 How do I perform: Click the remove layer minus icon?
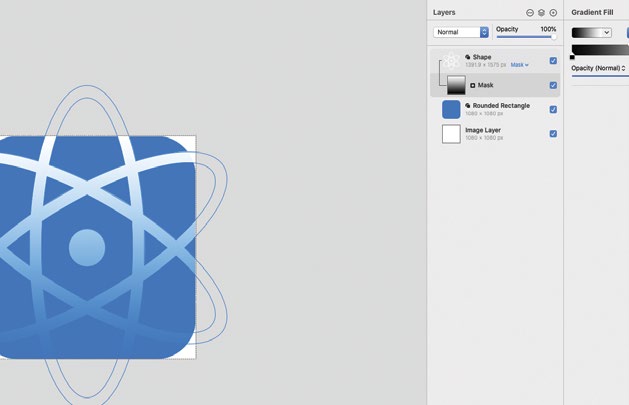(x=530, y=13)
